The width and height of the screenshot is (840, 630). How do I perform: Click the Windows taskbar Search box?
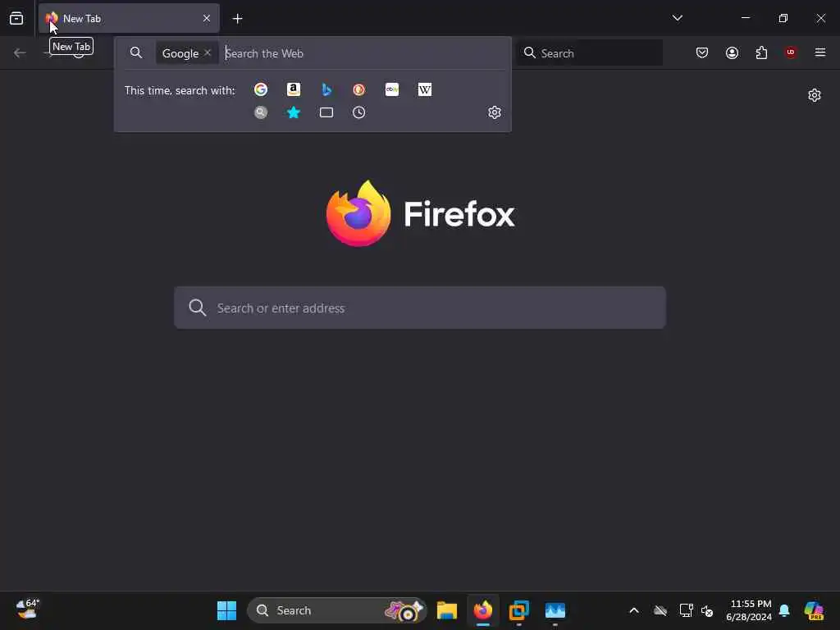[337, 610]
